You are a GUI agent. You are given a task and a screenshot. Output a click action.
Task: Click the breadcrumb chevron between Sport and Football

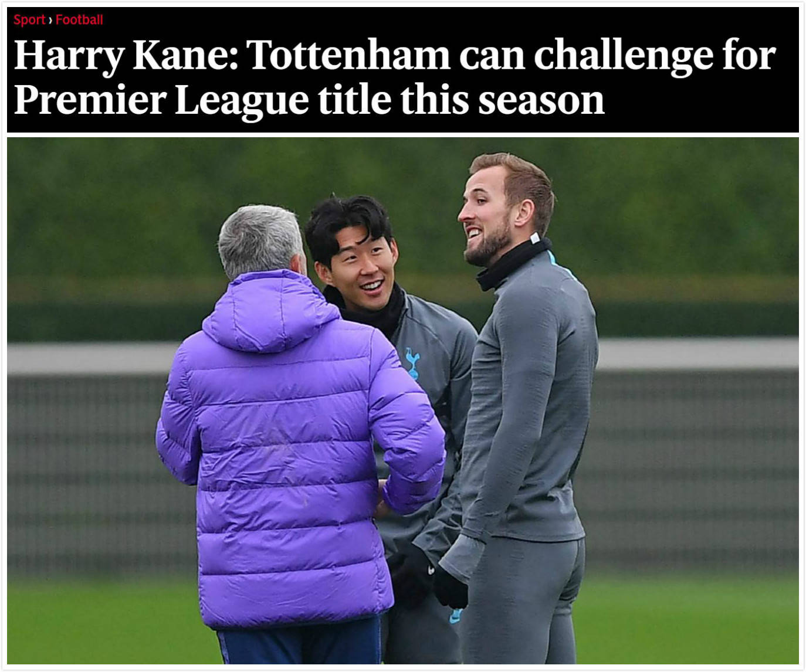(50, 21)
